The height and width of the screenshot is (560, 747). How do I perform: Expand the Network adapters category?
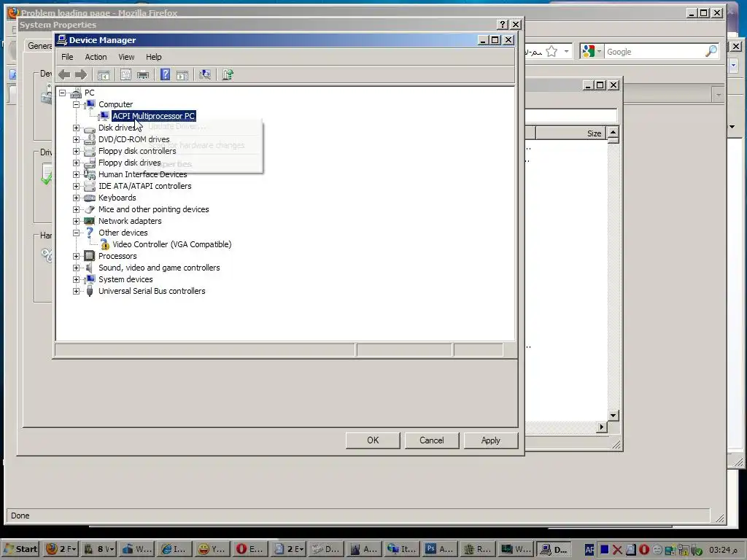point(76,221)
